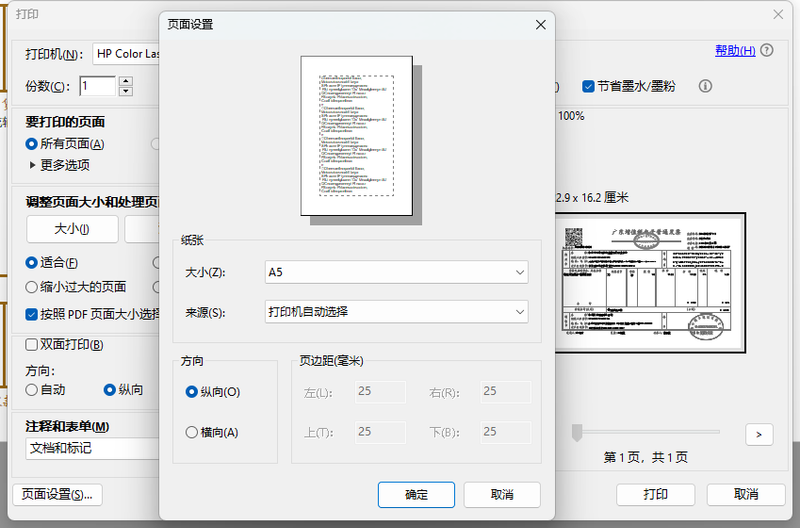This screenshot has height=528, width=800.
Task: Click the next page arrow button
Action: click(759, 434)
